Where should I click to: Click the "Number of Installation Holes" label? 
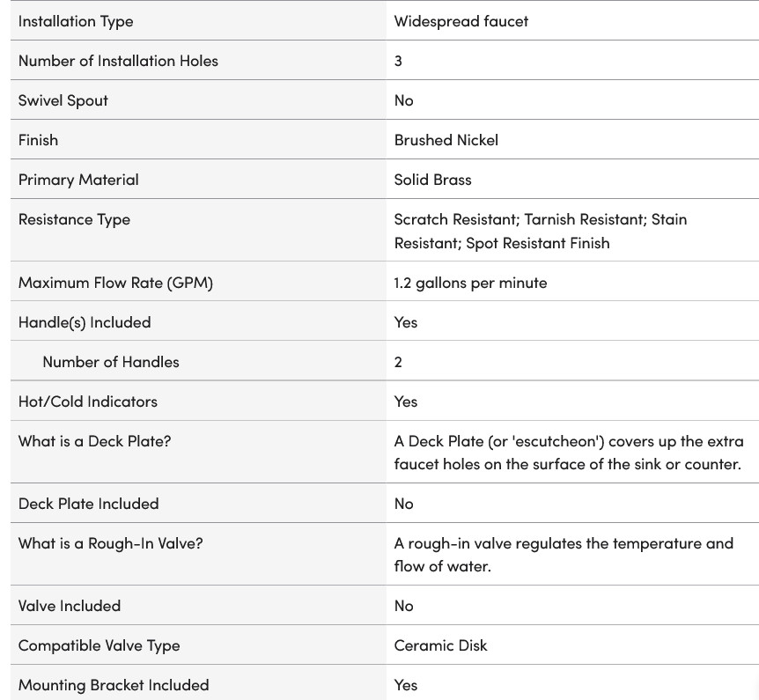click(118, 61)
